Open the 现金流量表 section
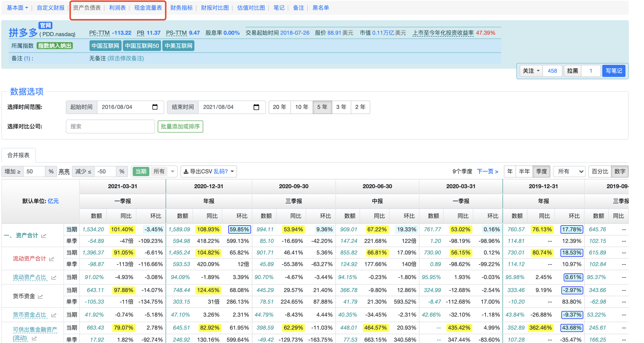The height and width of the screenshot is (343, 644). tap(147, 8)
